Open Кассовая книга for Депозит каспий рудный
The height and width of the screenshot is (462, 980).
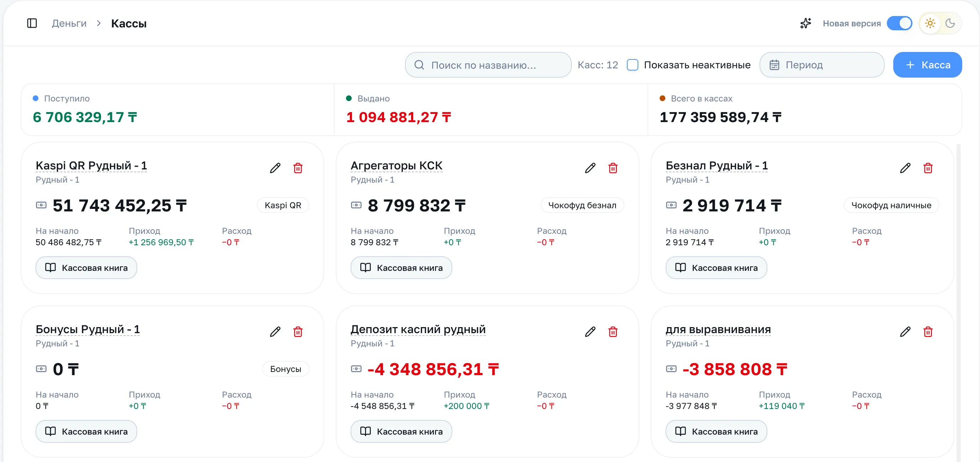[x=401, y=431]
